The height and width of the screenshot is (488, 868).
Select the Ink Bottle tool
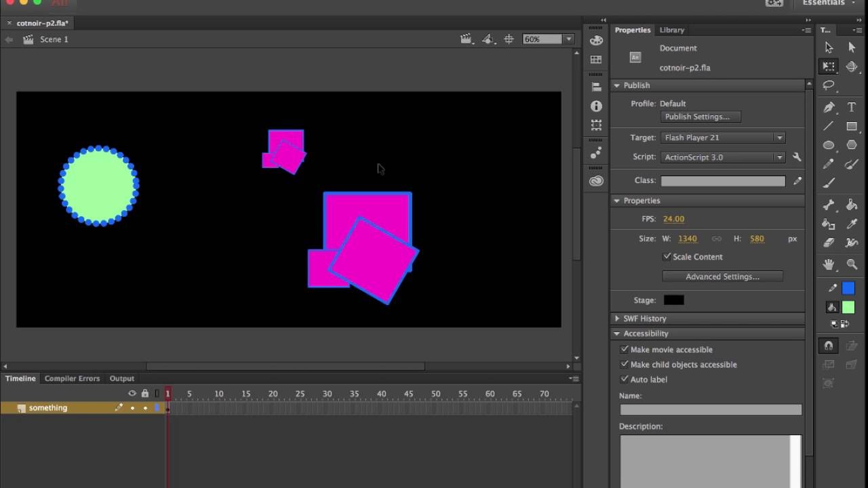click(x=829, y=224)
